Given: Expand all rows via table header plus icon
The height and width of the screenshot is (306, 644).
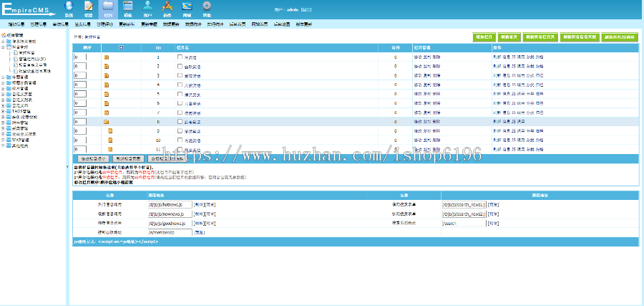Looking at the screenshot, I should (121, 48).
